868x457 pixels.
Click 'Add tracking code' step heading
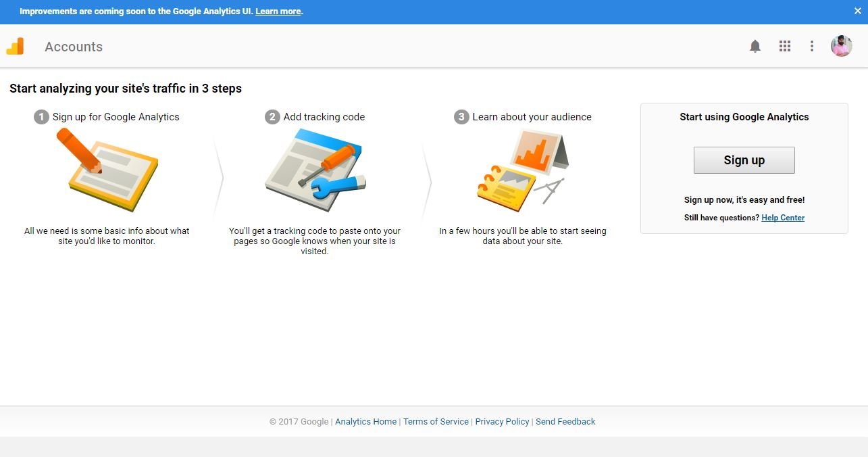[324, 117]
